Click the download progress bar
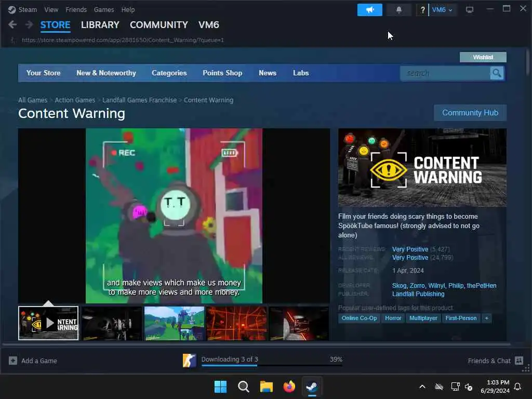This screenshot has height=399, width=532. [x=272, y=365]
